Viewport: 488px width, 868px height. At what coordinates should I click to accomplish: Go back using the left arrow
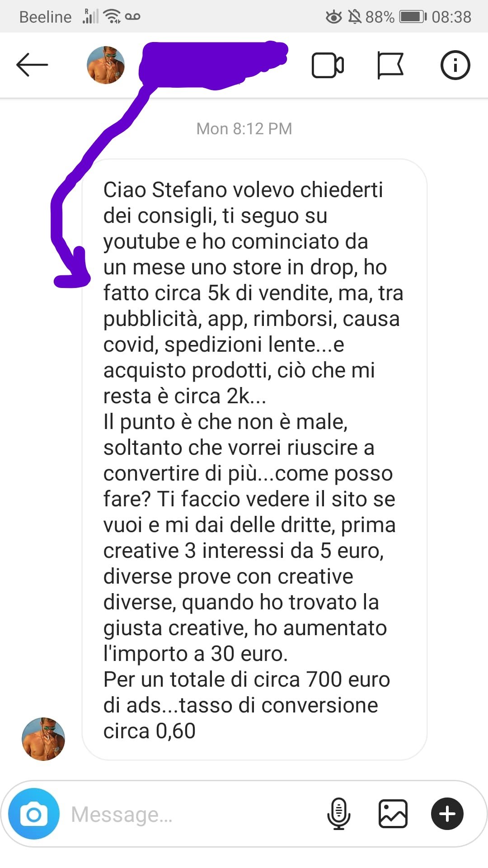pos(32,65)
